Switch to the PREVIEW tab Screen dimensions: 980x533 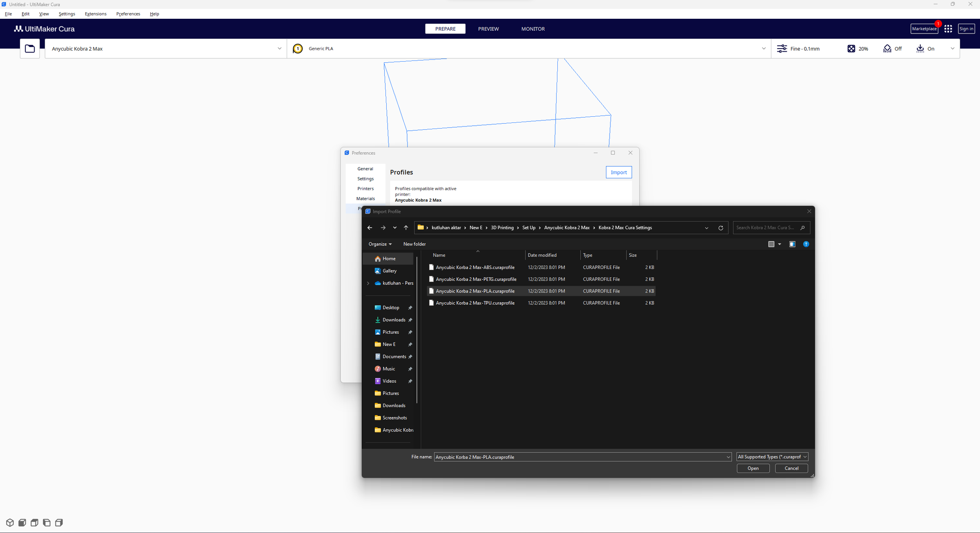coord(488,29)
